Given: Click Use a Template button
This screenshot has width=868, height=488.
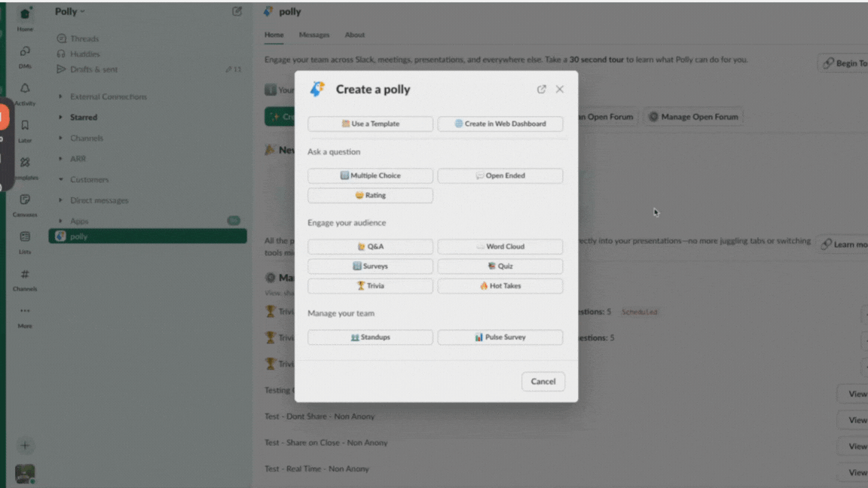Looking at the screenshot, I should (x=371, y=124).
